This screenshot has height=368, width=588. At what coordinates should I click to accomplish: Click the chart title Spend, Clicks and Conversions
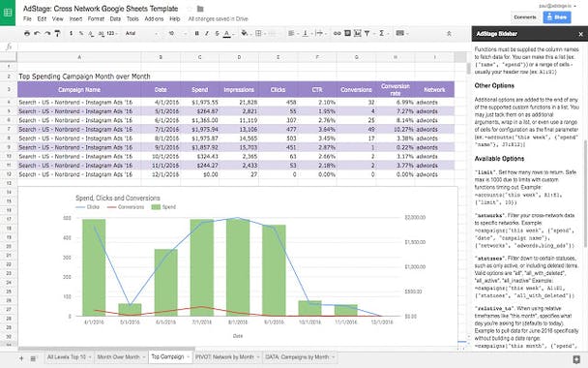pos(118,198)
